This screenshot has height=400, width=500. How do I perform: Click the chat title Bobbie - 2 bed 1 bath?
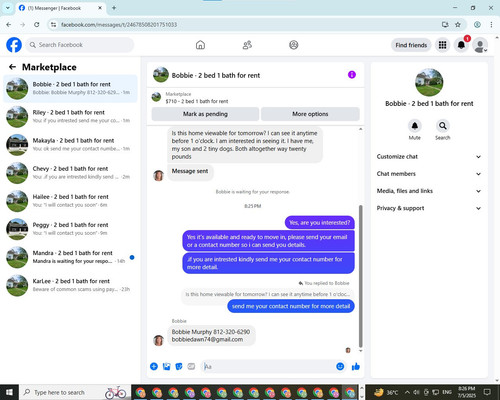216,75
